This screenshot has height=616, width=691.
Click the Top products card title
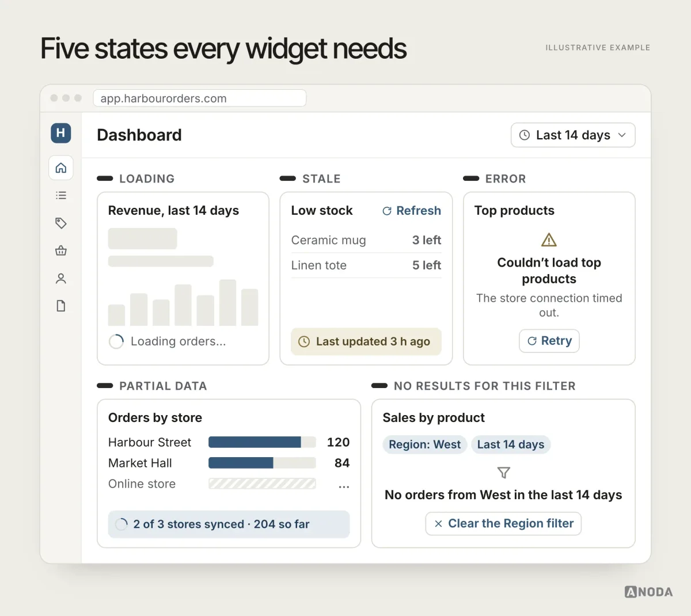pyautogui.click(x=514, y=211)
